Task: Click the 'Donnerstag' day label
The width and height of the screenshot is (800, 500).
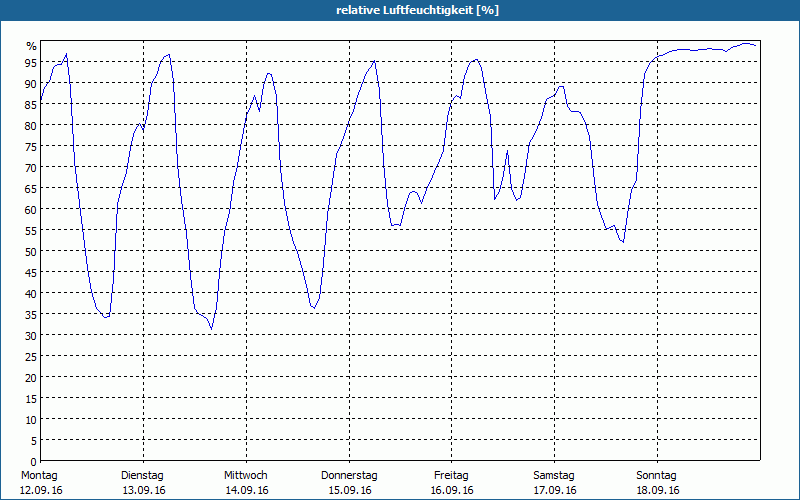Action: [x=349, y=476]
